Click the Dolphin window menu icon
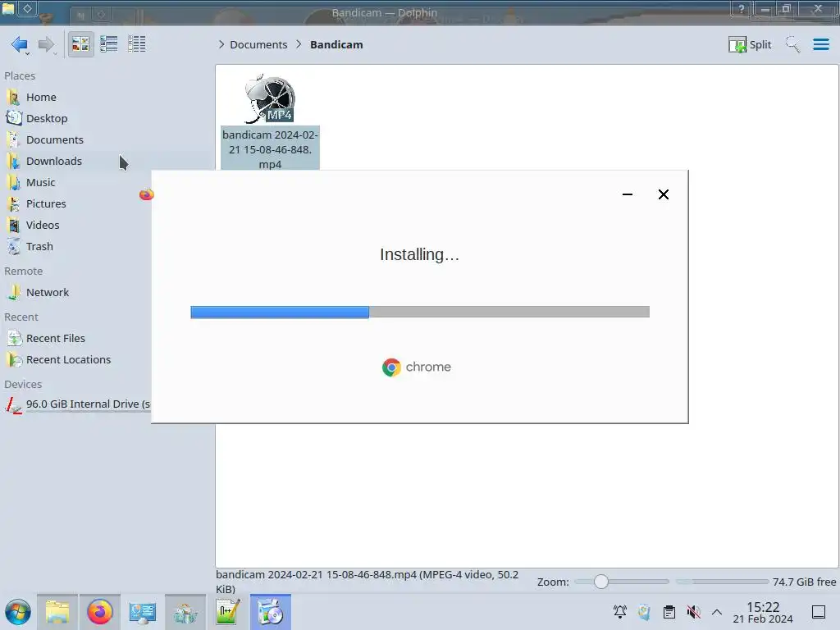 [8, 8]
